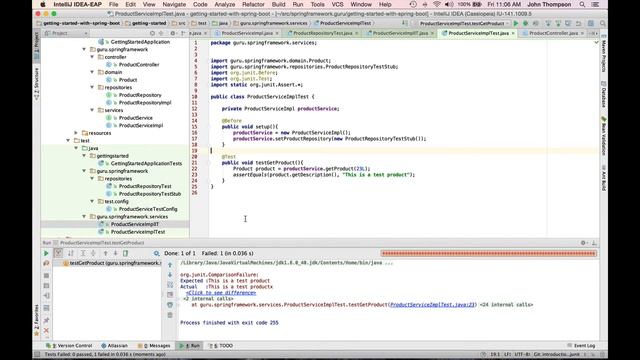Run configuration with top toolbar green play

coord(516,24)
